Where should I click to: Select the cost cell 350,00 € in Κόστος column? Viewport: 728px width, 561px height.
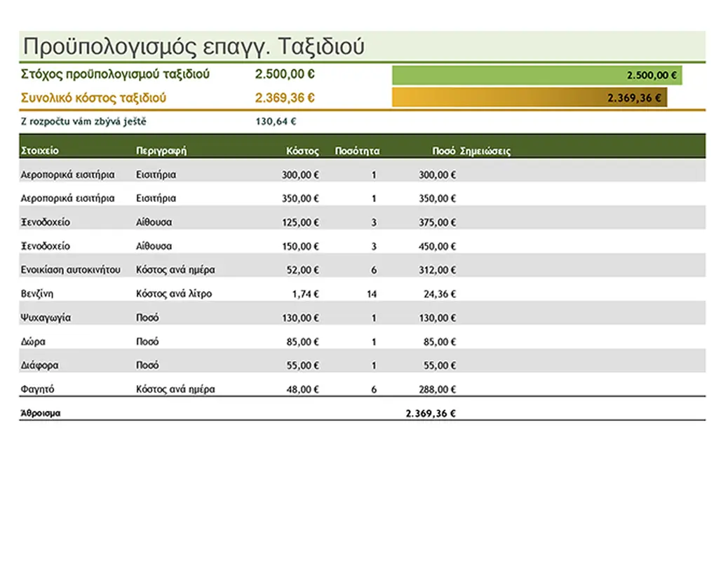[x=300, y=198]
